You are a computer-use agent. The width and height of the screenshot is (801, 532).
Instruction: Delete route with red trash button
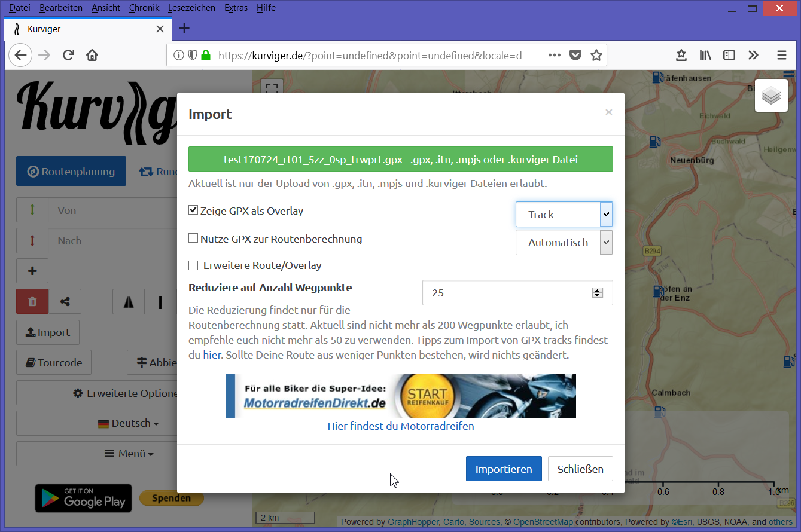[x=32, y=301]
